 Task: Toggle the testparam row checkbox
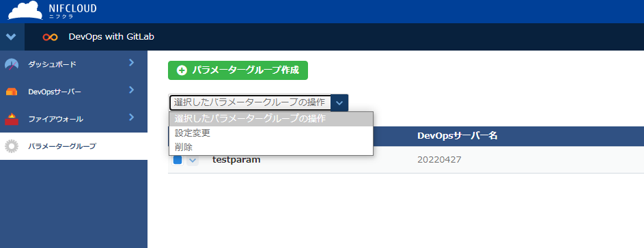178,160
